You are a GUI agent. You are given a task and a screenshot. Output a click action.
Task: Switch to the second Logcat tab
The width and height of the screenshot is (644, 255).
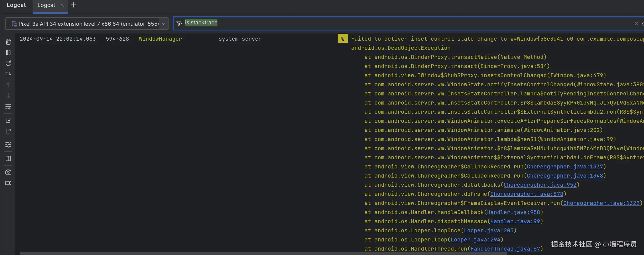[46, 5]
